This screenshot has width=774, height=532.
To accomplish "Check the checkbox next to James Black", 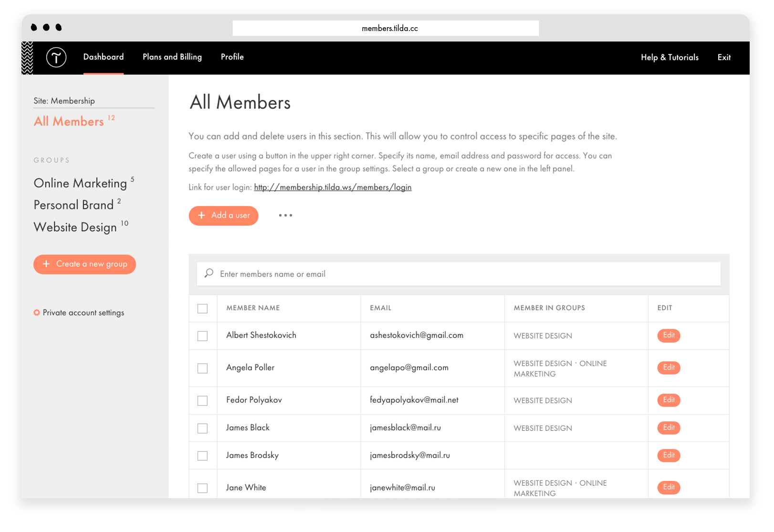I will pyautogui.click(x=203, y=428).
